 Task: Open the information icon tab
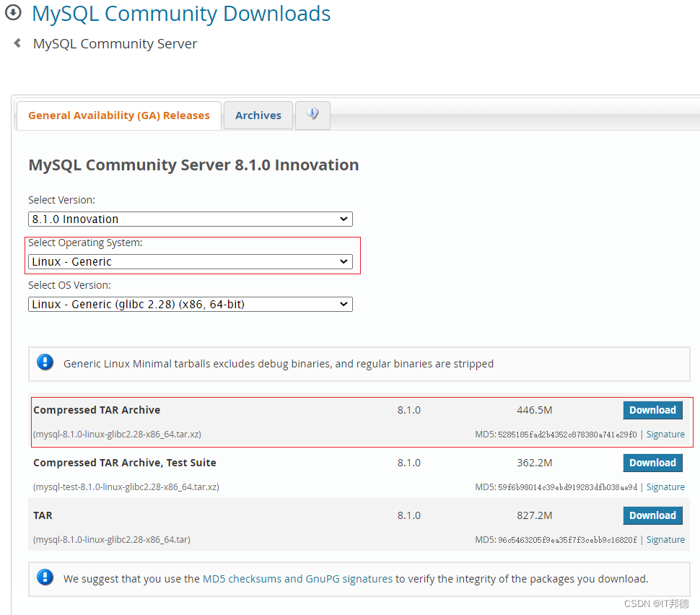(x=312, y=115)
